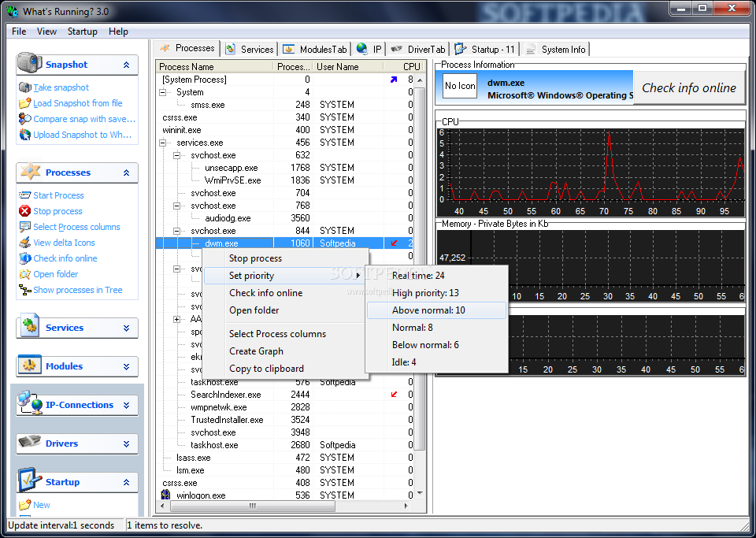Click the Start Process icon in sidebar
The height and width of the screenshot is (538, 756).
(24, 195)
